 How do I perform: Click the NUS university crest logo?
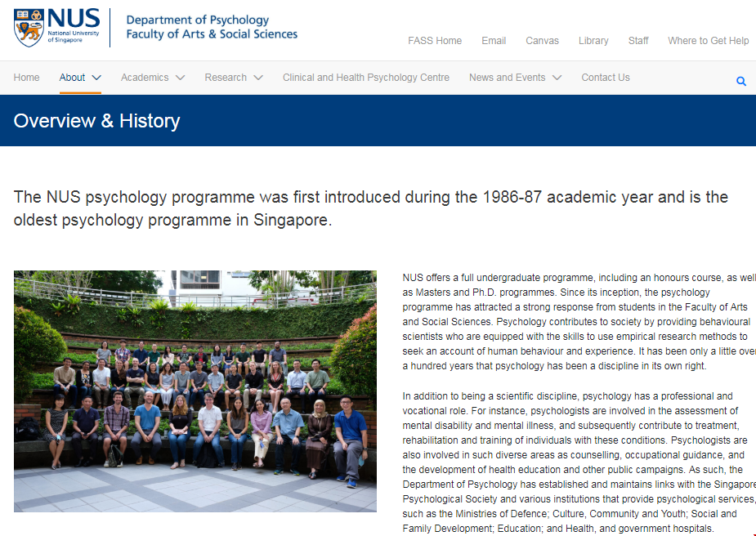29,26
